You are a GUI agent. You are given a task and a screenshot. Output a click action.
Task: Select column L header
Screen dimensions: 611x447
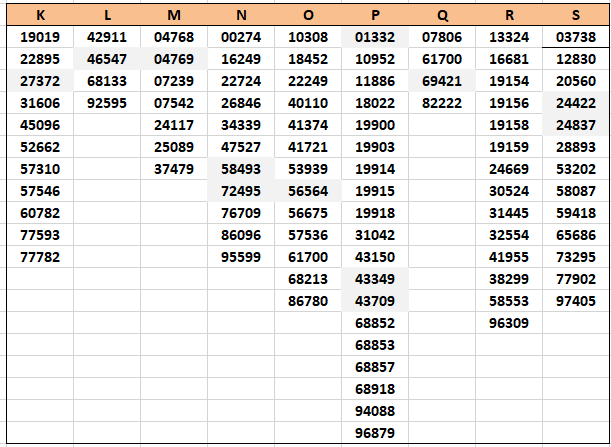pyautogui.click(x=107, y=15)
